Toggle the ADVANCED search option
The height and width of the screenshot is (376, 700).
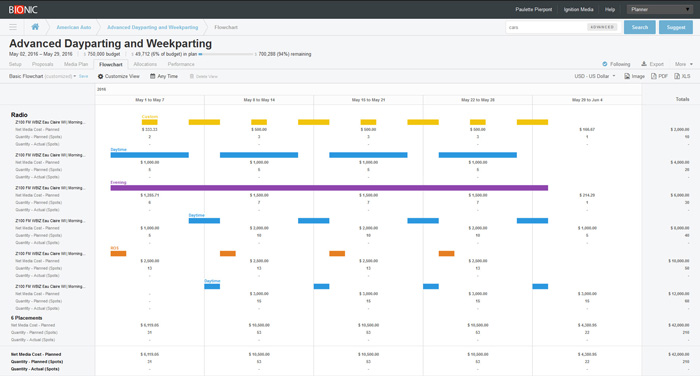[x=602, y=27]
